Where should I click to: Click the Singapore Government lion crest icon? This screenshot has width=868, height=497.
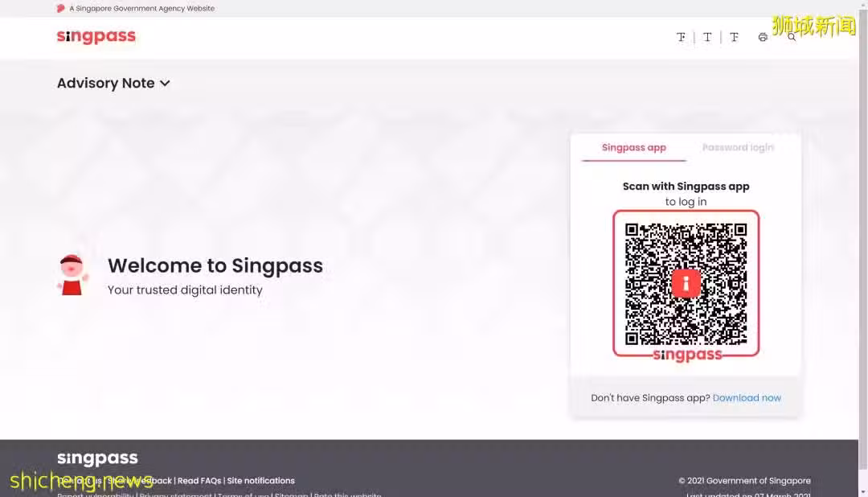pyautogui.click(x=60, y=8)
